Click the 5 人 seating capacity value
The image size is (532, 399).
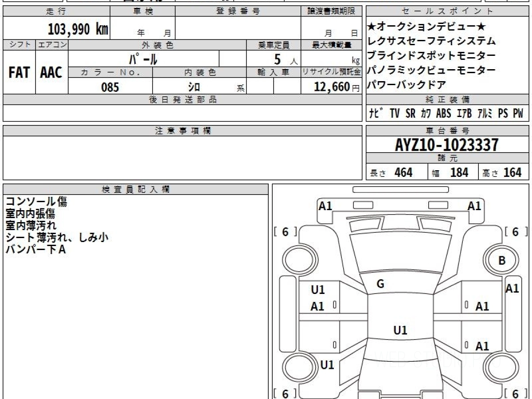(286, 59)
